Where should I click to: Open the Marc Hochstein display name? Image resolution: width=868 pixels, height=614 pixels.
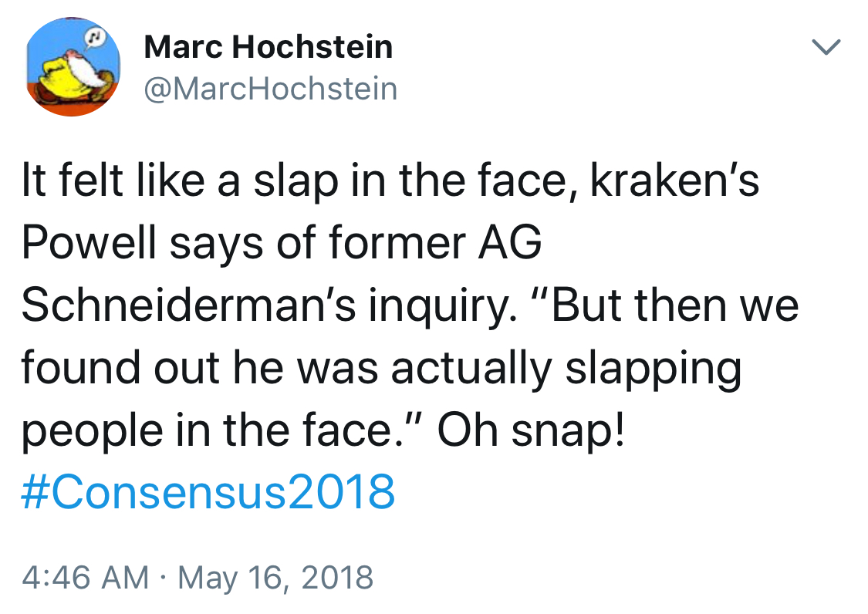point(269,48)
